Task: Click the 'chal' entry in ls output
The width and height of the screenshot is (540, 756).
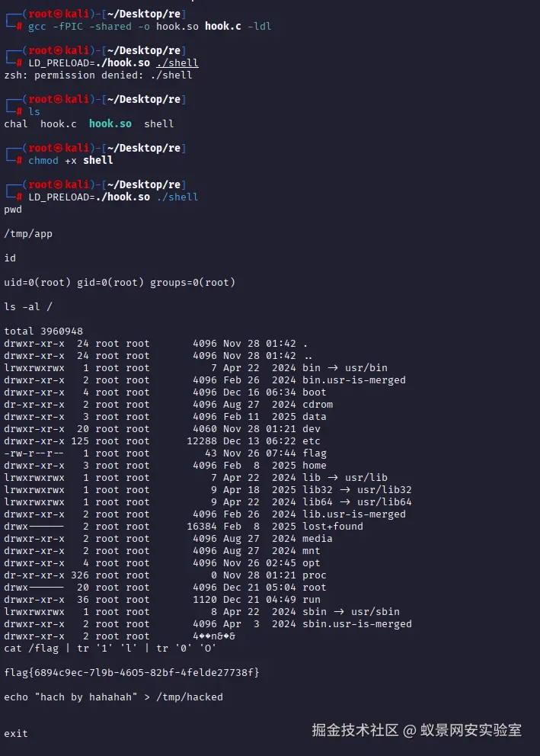Action: [16, 123]
